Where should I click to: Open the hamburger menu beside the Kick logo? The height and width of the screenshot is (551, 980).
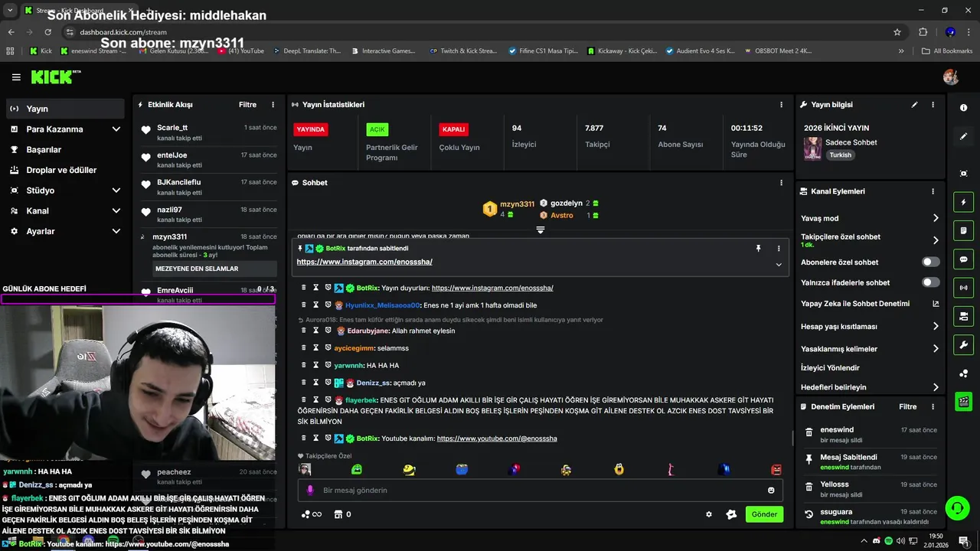point(16,77)
